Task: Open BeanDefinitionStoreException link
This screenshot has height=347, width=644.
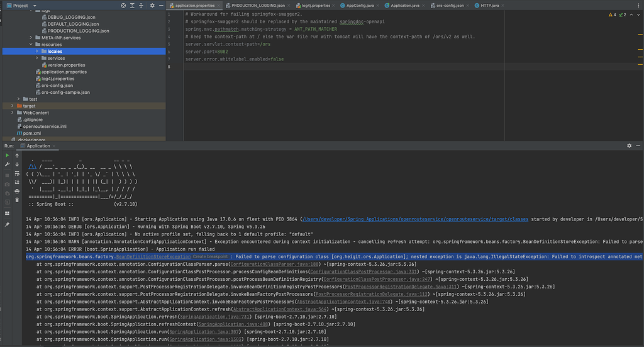Action: click(153, 257)
